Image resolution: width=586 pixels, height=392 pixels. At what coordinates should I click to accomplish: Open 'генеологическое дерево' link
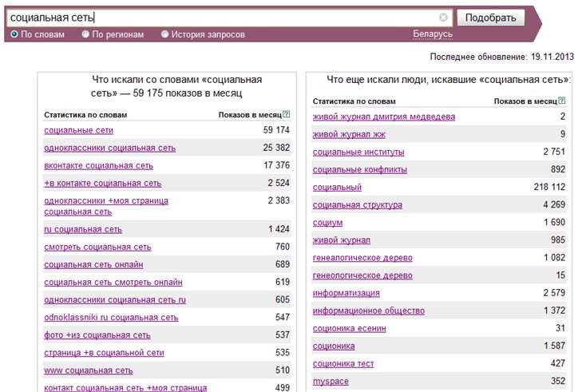point(362,275)
